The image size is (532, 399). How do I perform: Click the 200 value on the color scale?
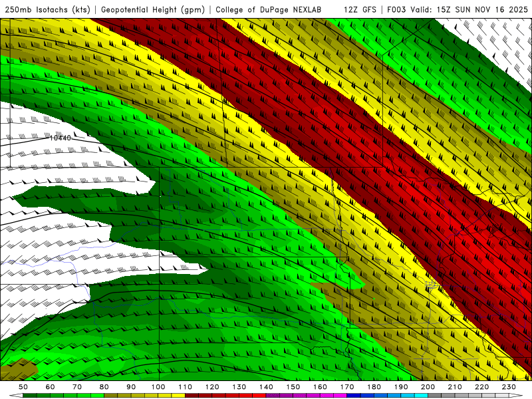tap(428, 387)
